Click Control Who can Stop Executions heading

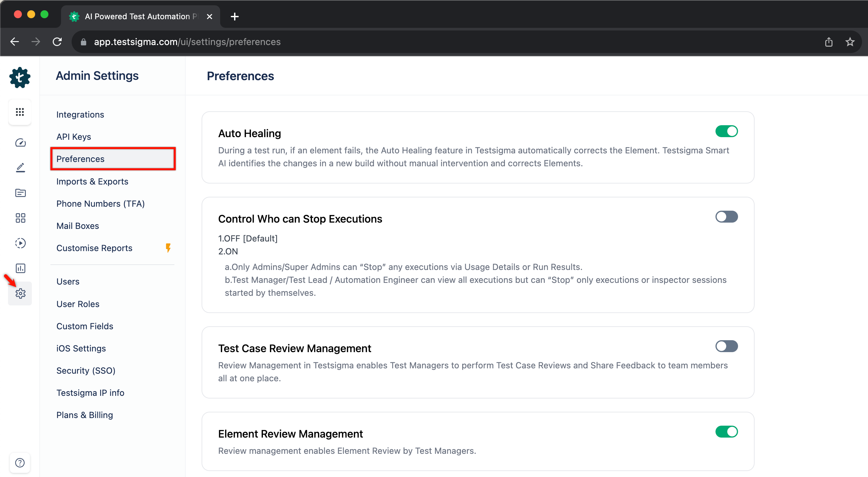(300, 219)
